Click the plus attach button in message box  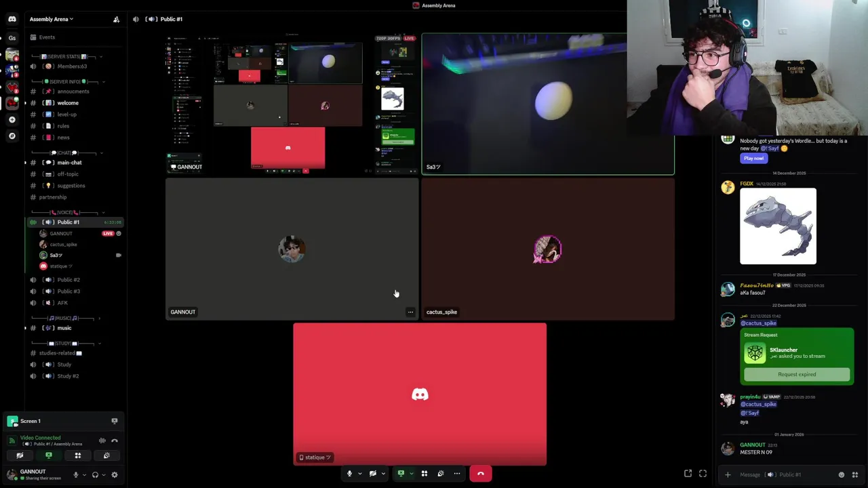pyautogui.click(x=728, y=474)
